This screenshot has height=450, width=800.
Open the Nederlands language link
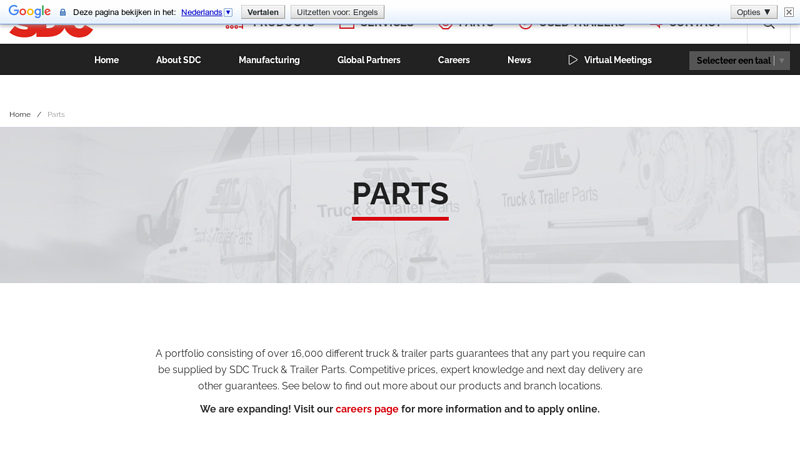tap(202, 12)
